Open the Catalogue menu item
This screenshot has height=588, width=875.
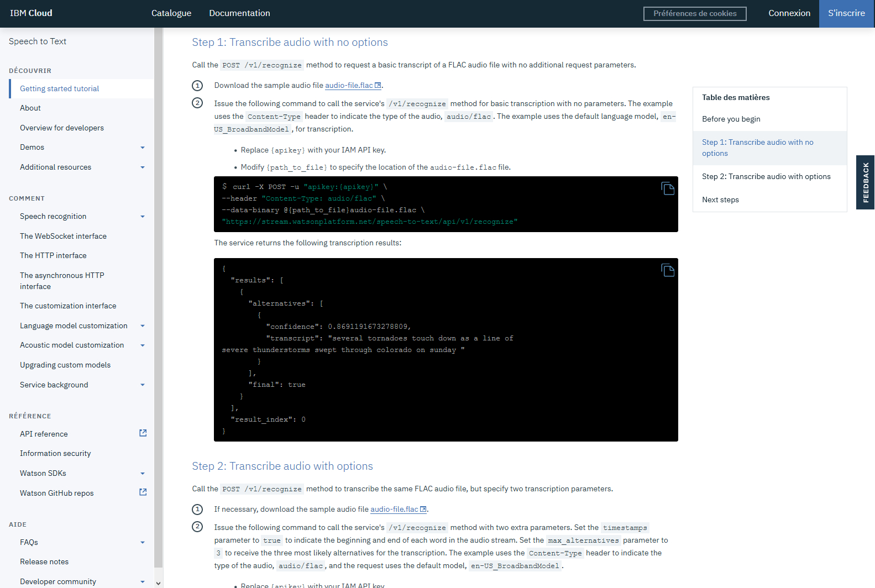171,13
